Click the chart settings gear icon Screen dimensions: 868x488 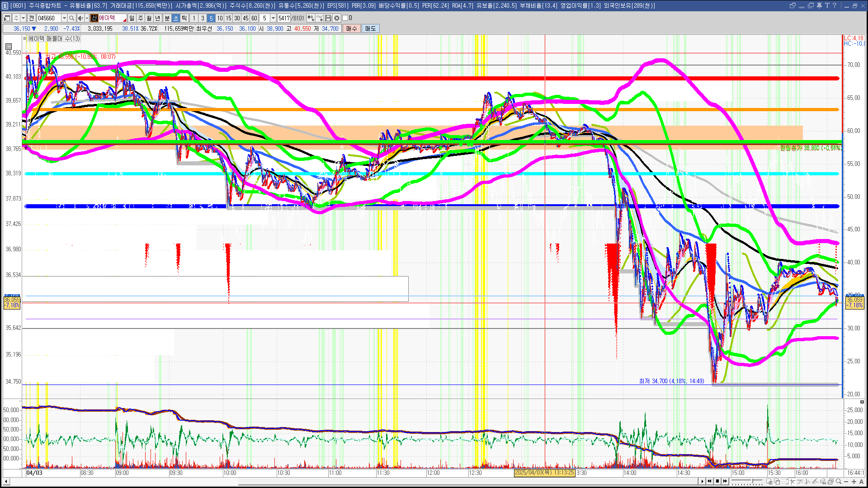coord(337,18)
